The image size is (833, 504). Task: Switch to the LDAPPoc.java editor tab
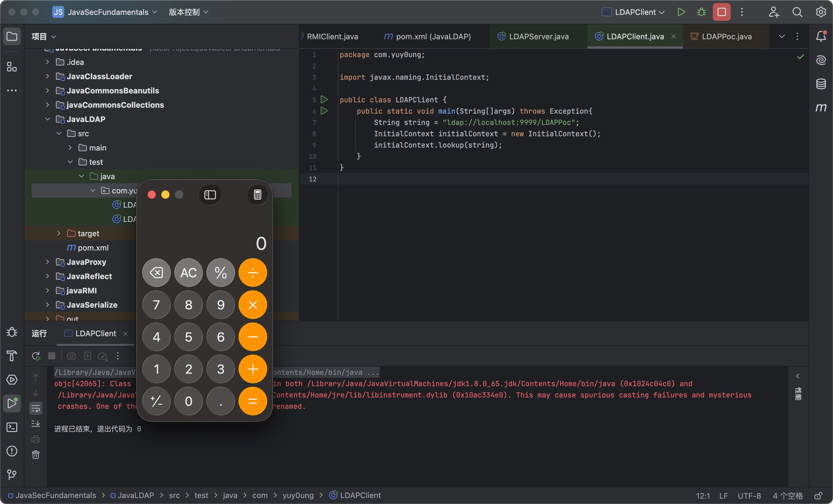pyautogui.click(x=726, y=37)
